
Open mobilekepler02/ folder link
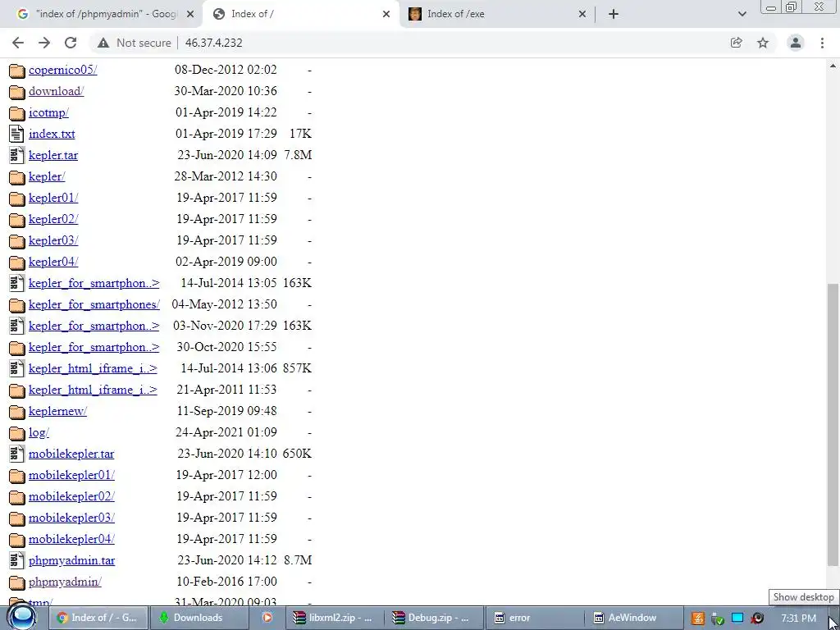(x=71, y=496)
